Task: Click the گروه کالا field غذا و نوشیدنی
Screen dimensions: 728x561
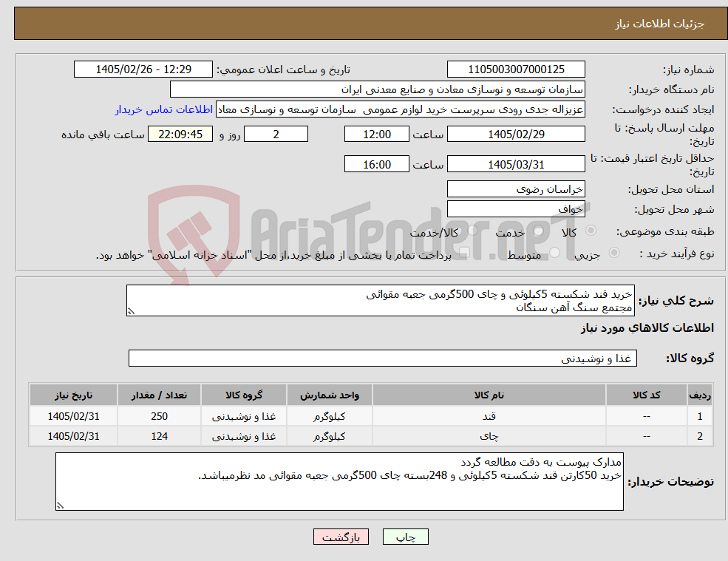Action: [x=383, y=358]
